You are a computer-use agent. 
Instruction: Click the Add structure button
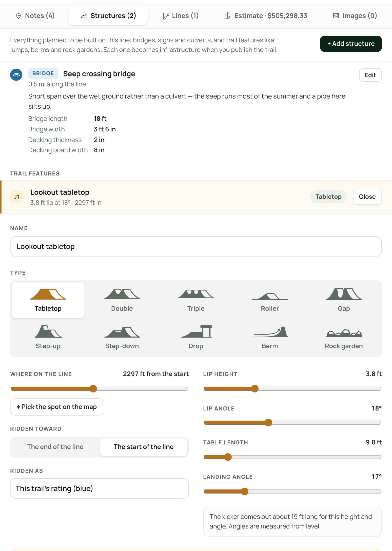pos(351,44)
